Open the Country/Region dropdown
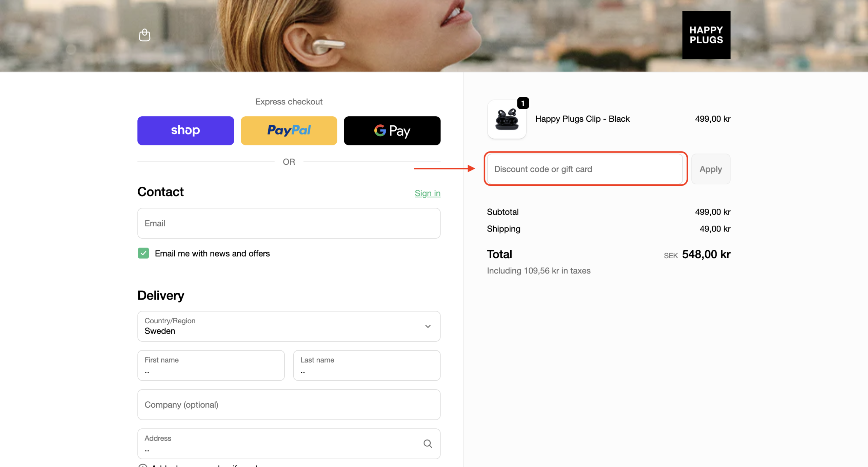The width and height of the screenshot is (868, 467). [x=278, y=326]
